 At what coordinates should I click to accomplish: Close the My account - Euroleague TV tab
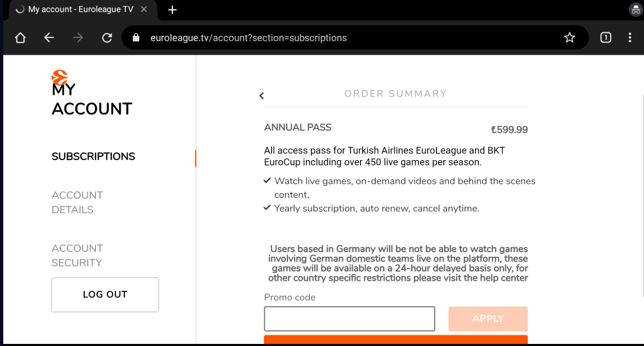click(x=144, y=9)
